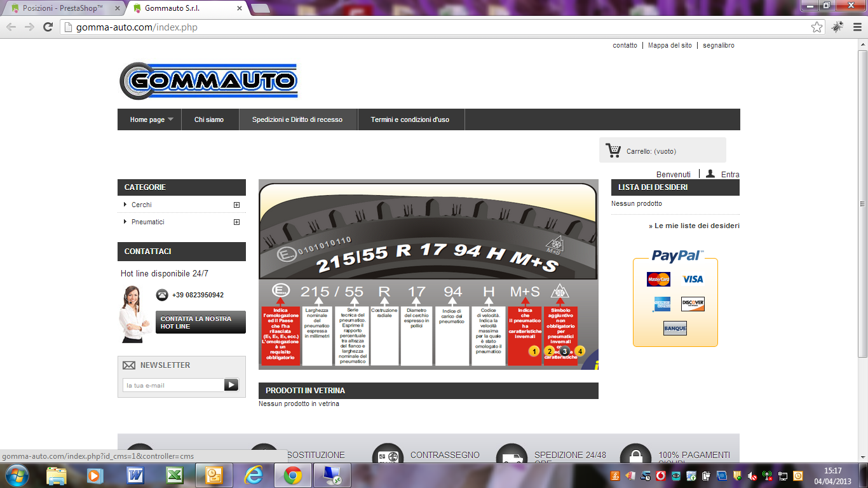
Task: Bookmark this page with the star icon
Action: coord(817,27)
